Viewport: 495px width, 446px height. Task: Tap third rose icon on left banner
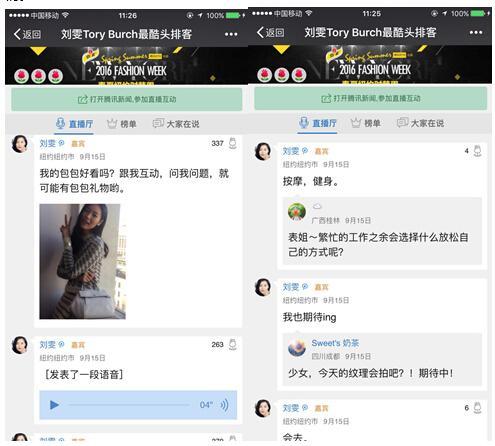coord(55,76)
